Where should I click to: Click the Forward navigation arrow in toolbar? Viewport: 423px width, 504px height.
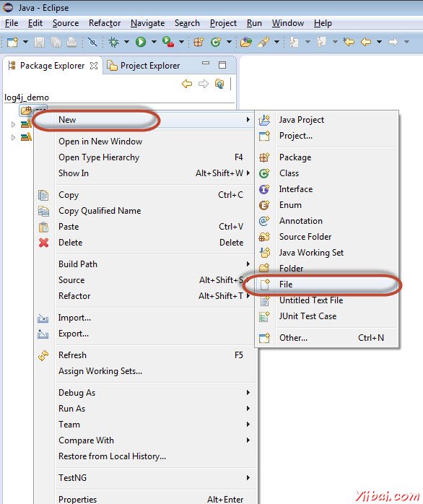(393, 42)
